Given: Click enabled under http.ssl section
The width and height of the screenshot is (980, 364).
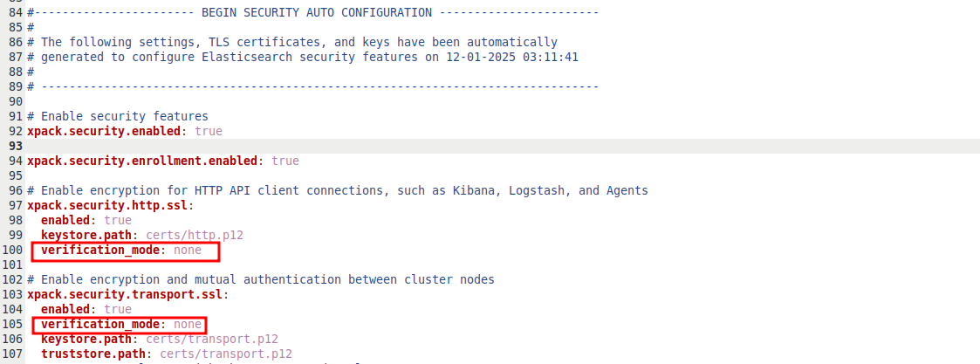Looking at the screenshot, I should pyautogui.click(x=65, y=220).
